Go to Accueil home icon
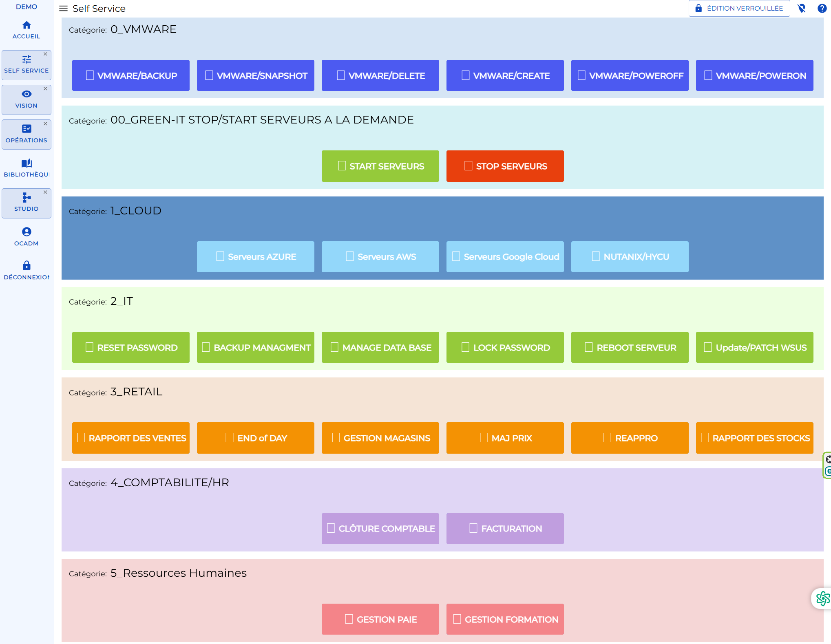Screen dimensions: 831x644 click(x=27, y=25)
